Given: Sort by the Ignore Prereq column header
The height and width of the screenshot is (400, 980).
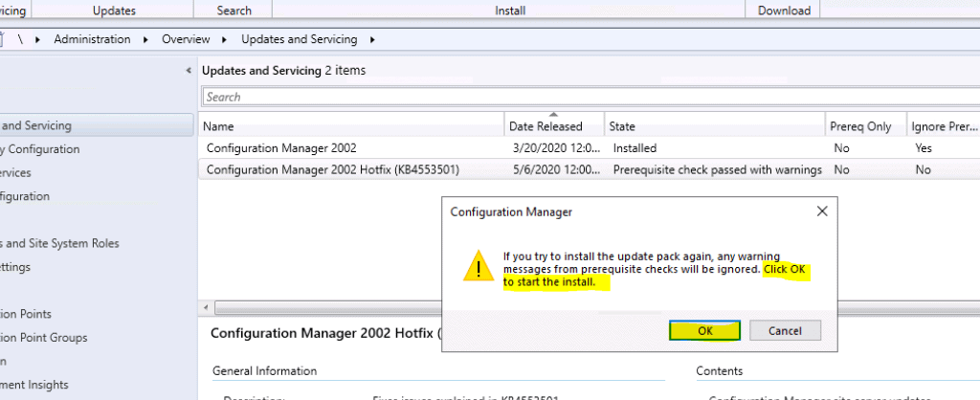Looking at the screenshot, I should point(944,126).
